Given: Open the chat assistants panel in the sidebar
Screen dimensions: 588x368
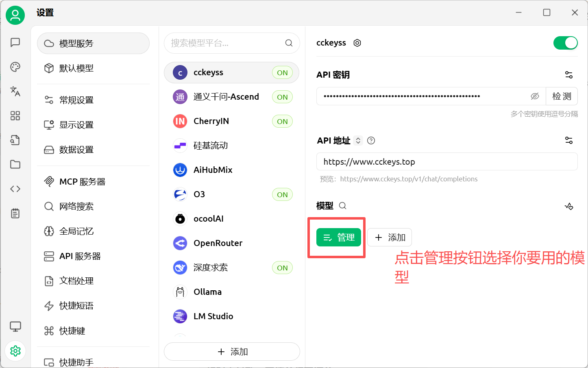Looking at the screenshot, I should 15,42.
